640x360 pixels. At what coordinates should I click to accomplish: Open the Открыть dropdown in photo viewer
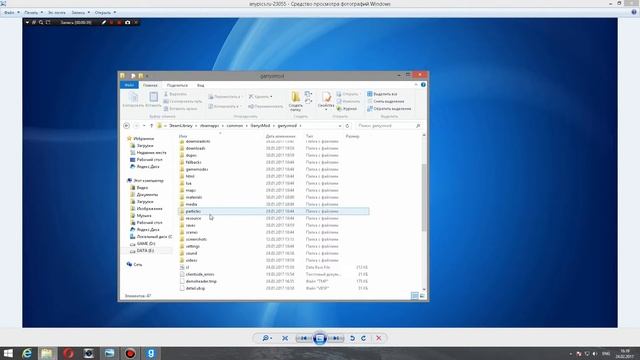(105, 13)
